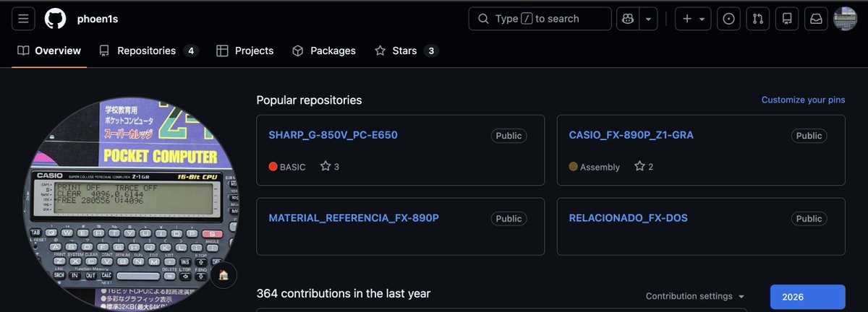Click the Public badge on SHARP_G-850V_PC-E650

coord(509,136)
